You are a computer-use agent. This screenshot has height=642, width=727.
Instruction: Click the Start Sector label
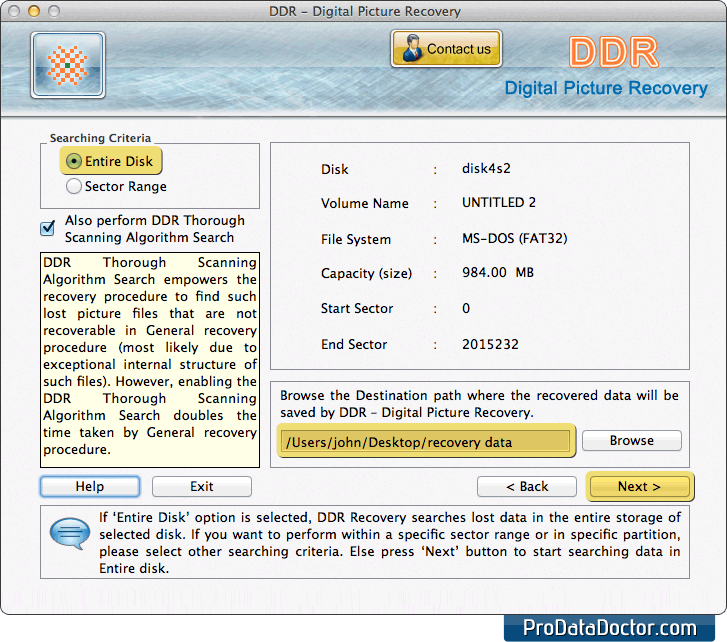pyautogui.click(x=357, y=308)
